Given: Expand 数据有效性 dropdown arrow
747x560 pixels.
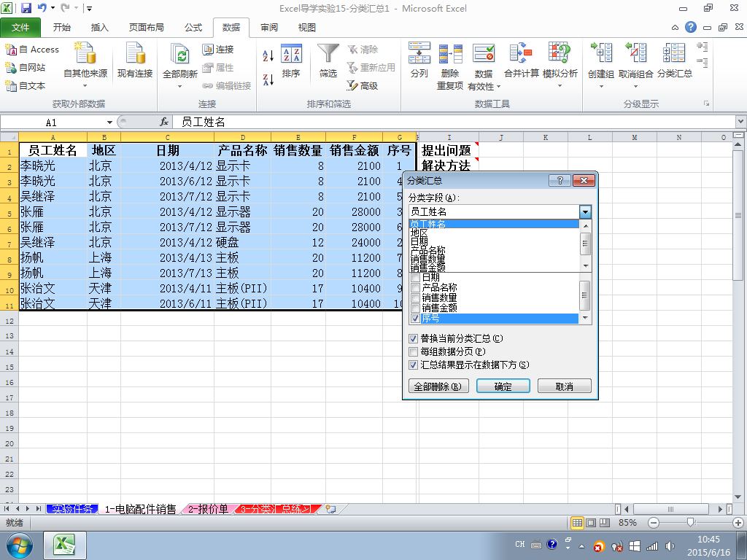Looking at the screenshot, I should point(498,87).
